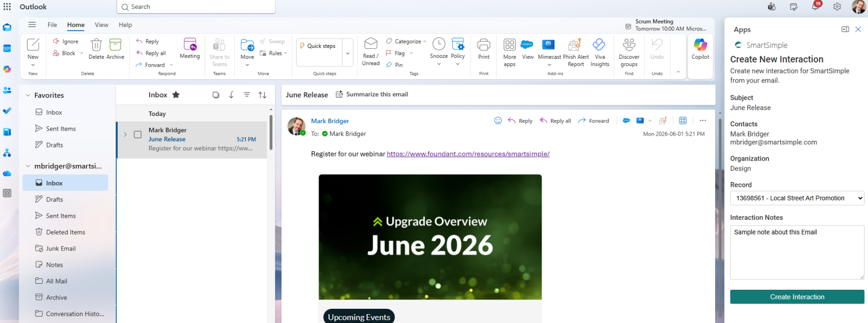
Task: Add emoji reaction to the email
Action: [498, 120]
